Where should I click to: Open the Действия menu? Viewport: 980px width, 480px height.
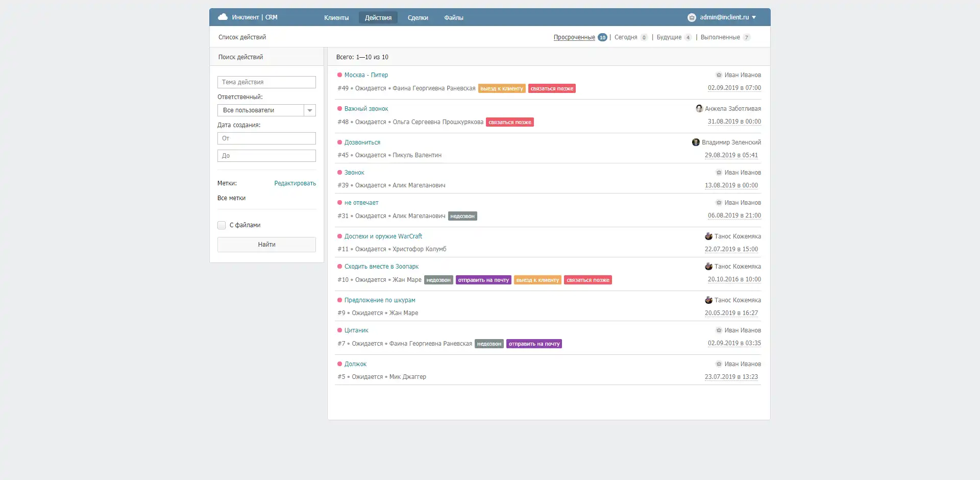pos(378,18)
